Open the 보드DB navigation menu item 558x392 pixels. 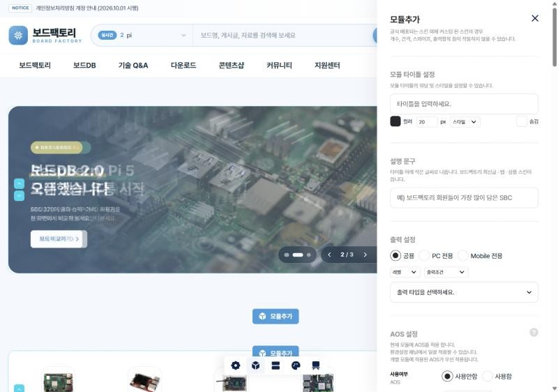(x=84, y=66)
